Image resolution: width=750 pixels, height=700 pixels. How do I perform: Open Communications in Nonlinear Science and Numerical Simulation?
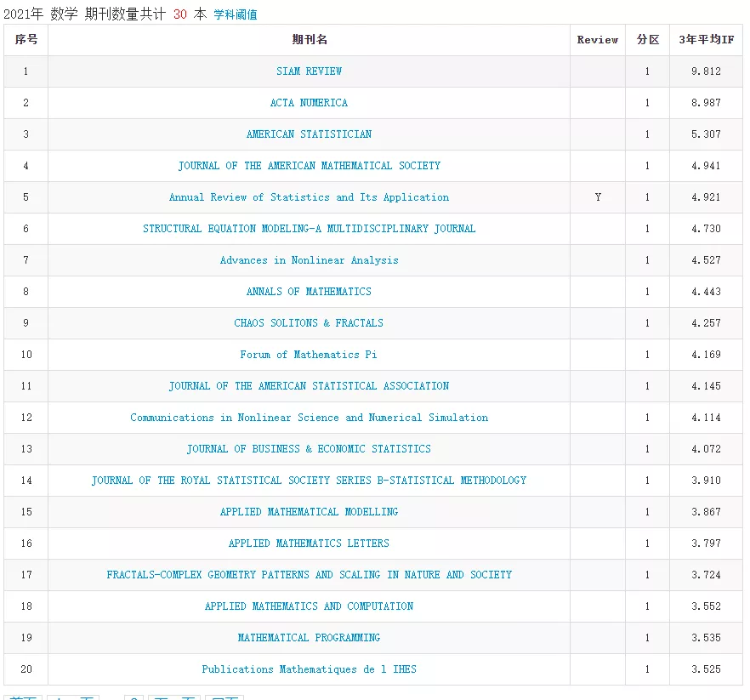[x=309, y=418]
